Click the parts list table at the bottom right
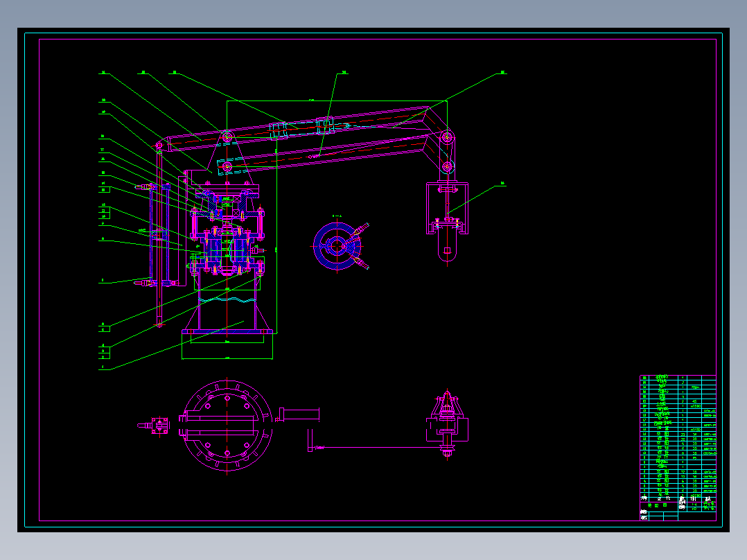Viewport: 747px width, 560px height. click(678, 435)
